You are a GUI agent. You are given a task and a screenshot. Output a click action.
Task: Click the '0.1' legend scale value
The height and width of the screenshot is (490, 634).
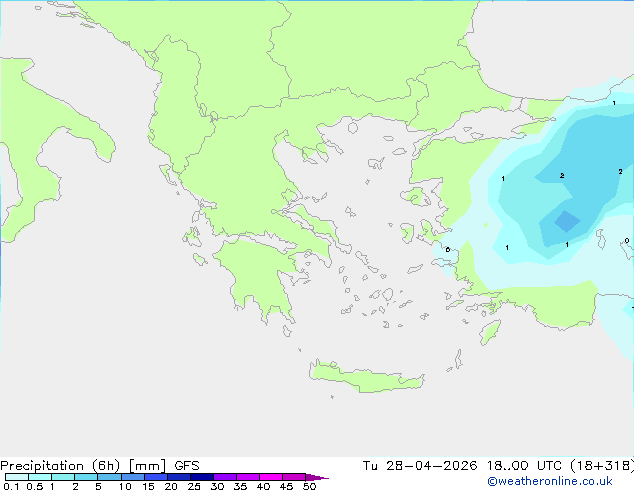(x=11, y=486)
